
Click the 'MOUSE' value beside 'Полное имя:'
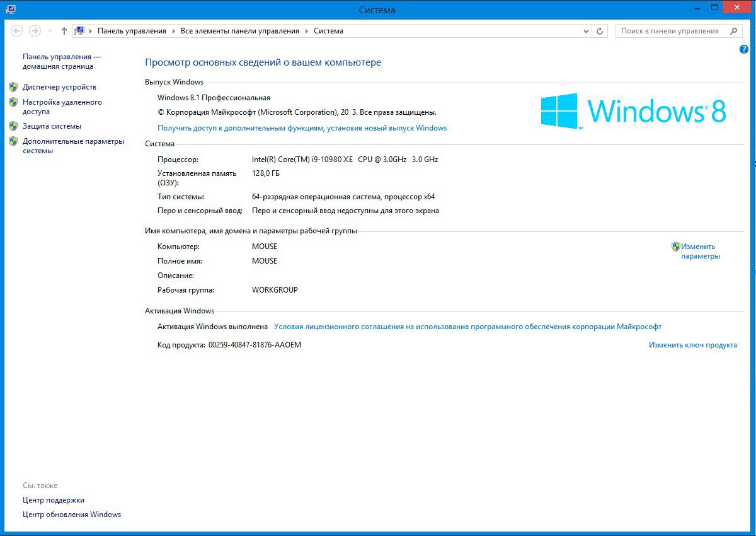click(x=265, y=261)
